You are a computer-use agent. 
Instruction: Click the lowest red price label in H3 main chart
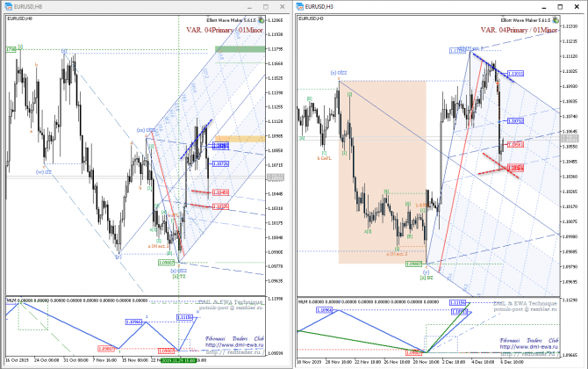point(516,168)
